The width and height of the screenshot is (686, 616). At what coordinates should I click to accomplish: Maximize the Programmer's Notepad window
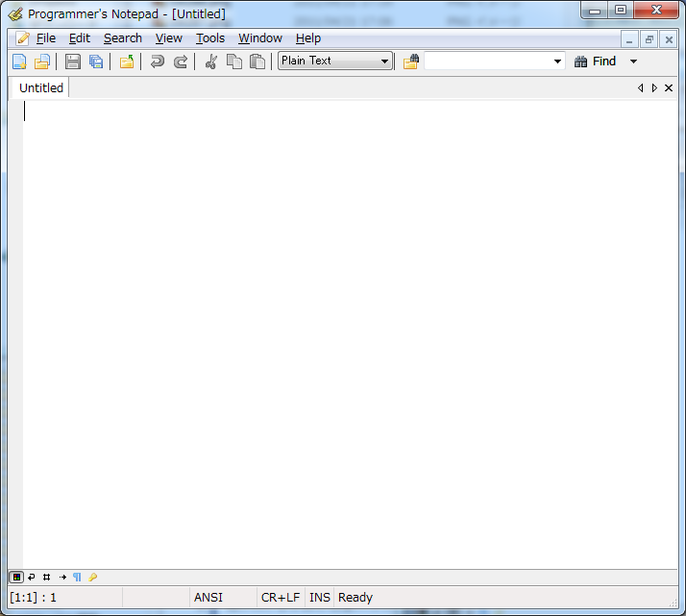coord(621,11)
